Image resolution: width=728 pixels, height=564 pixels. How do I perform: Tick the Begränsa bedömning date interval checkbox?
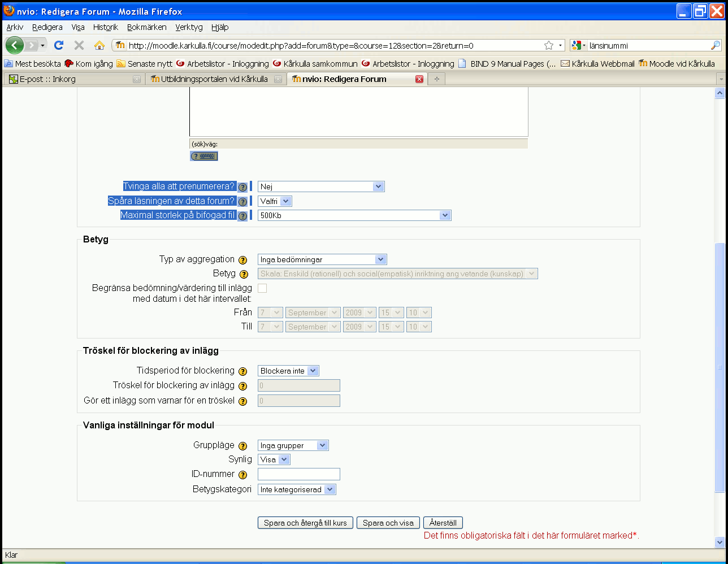[262, 288]
